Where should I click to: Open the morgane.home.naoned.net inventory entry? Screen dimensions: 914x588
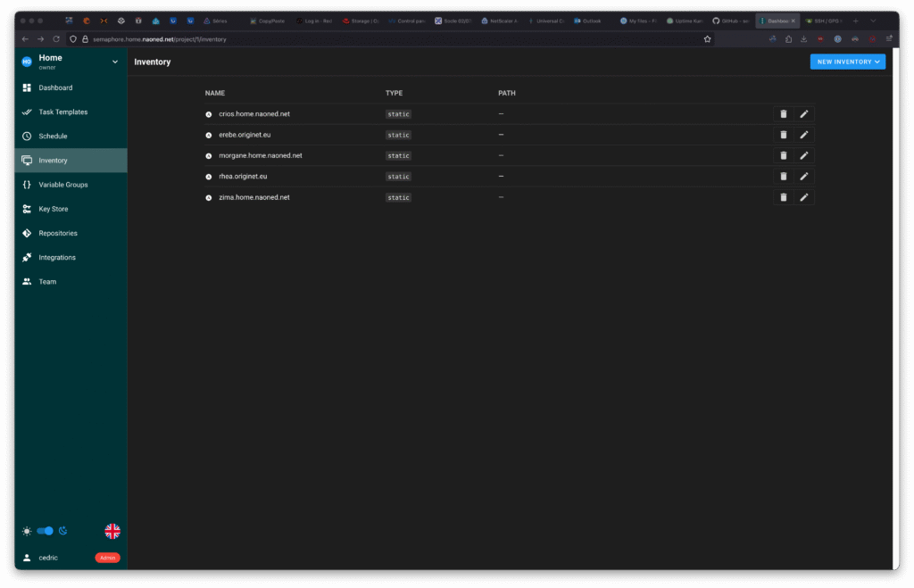[260, 155]
